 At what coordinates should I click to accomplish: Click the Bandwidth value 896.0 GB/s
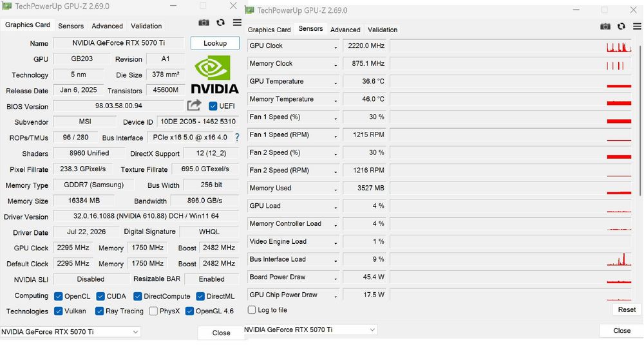205,201
